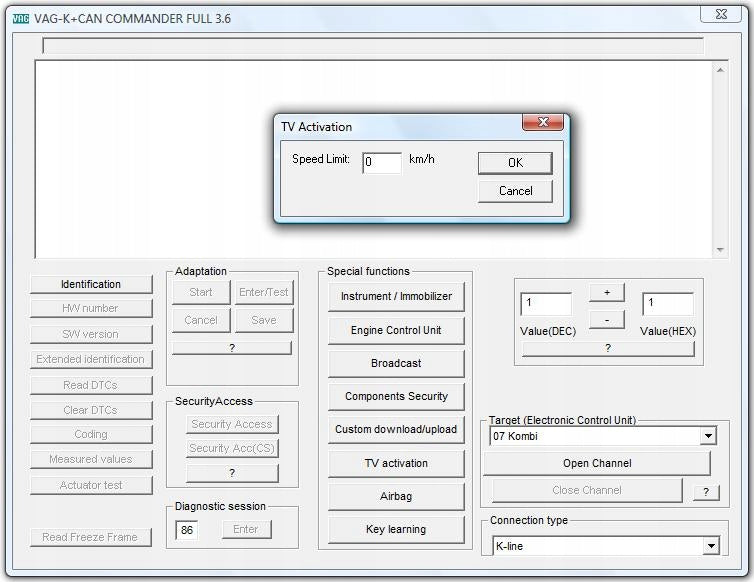Click the Adaptation Enter/Test button

click(264, 292)
